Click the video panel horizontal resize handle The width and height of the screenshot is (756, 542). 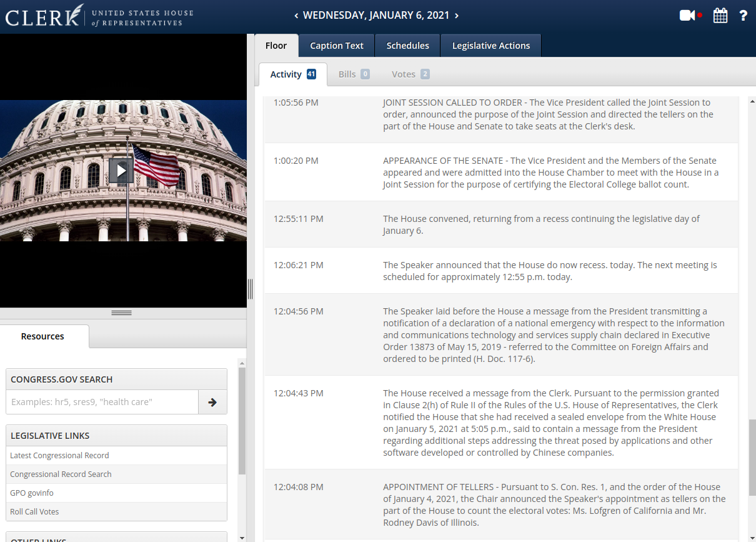coord(121,313)
